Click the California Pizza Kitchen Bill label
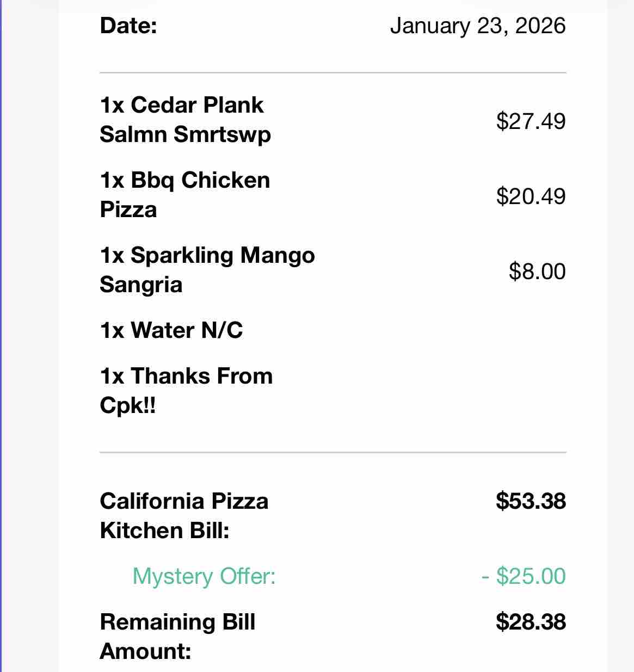The height and width of the screenshot is (672, 634). pyautogui.click(x=184, y=516)
